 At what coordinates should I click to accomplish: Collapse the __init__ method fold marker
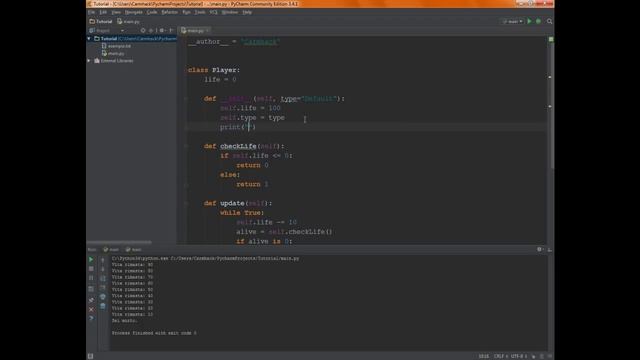(x=186, y=99)
